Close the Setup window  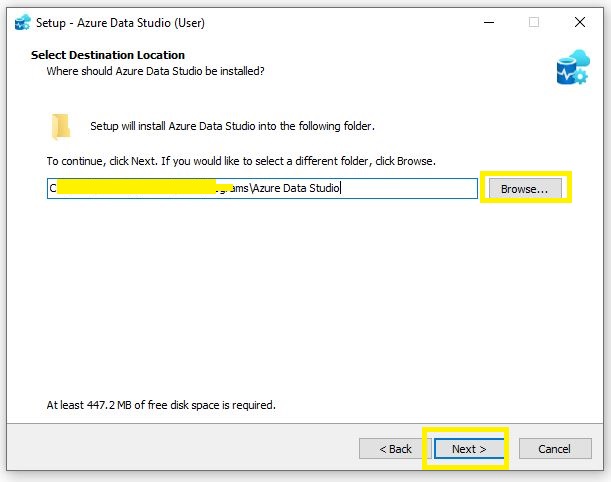[x=580, y=22]
